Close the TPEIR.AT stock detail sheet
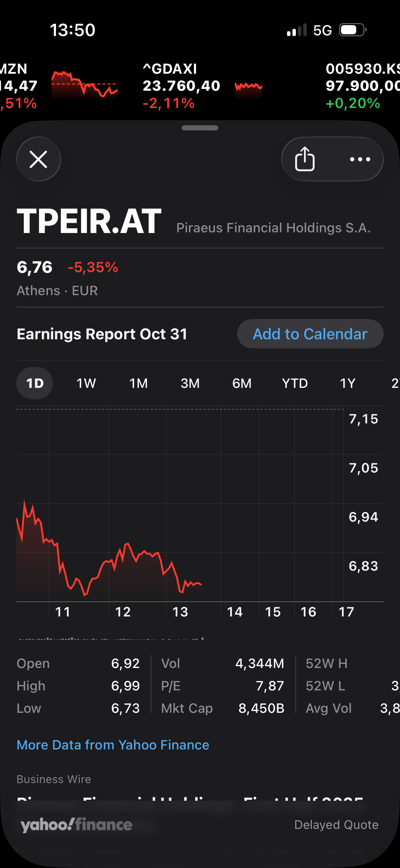 (x=38, y=159)
